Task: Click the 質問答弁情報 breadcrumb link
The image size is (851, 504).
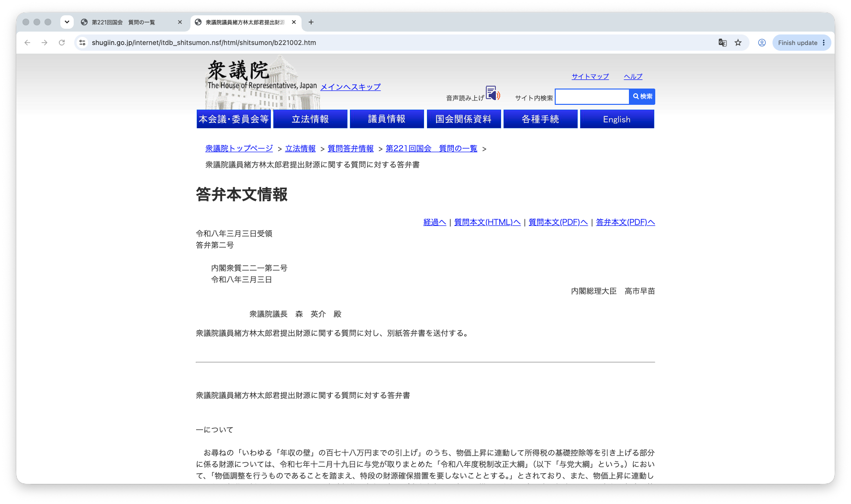Action: pos(350,148)
